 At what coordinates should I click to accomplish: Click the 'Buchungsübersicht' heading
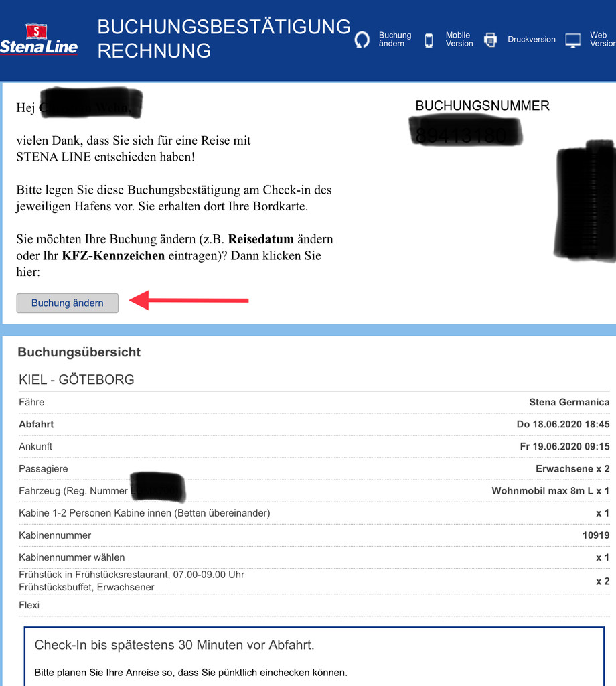pos(79,352)
